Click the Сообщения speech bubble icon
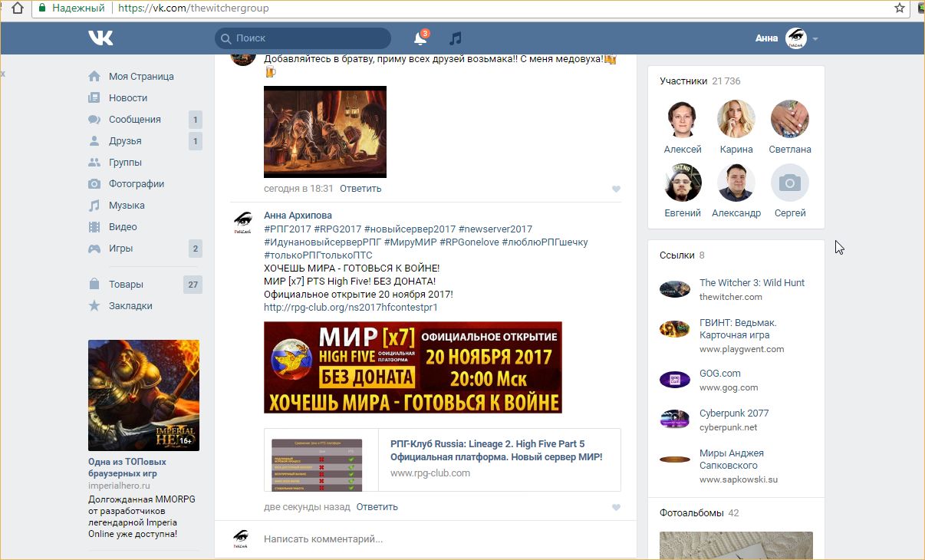This screenshot has width=925, height=560. click(x=94, y=119)
